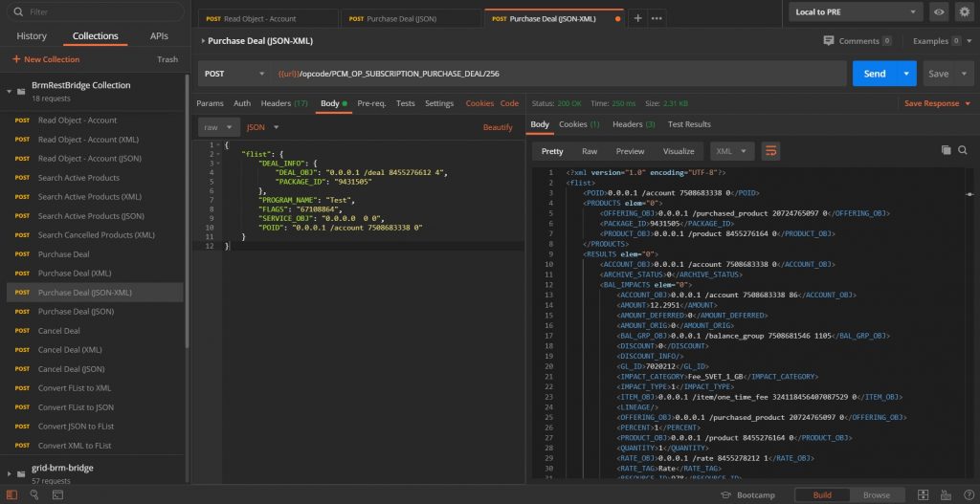Viewport: 980px width, 504px height.
Task: Open the Code snippet link
Action: (x=509, y=103)
